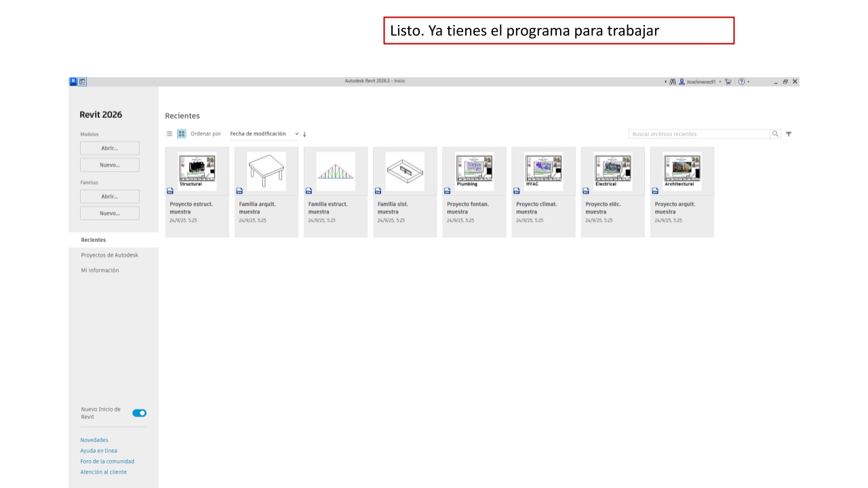Image resolution: width=868 pixels, height=488 pixels.
Task: Open the filter funnel for recent files
Action: point(789,134)
